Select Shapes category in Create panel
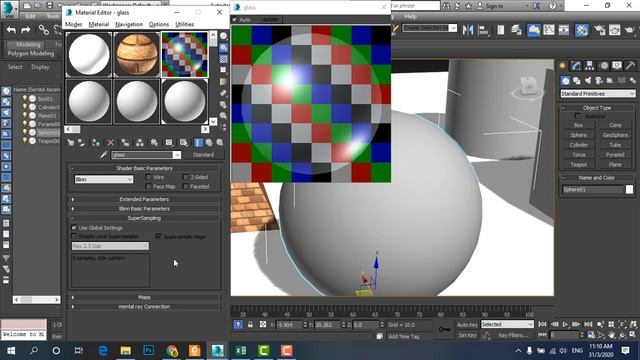The height and width of the screenshot is (360, 640). tap(576, 81)
